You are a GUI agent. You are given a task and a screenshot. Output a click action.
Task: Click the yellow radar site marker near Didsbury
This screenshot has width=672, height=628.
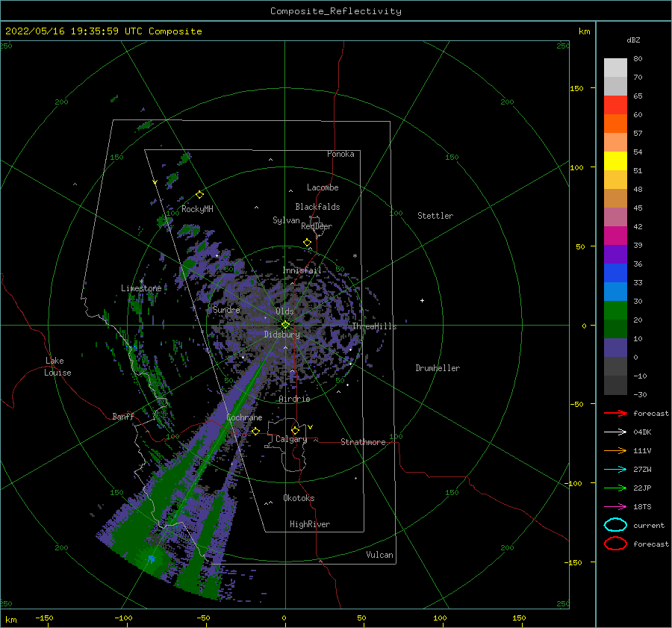[285, 325]
